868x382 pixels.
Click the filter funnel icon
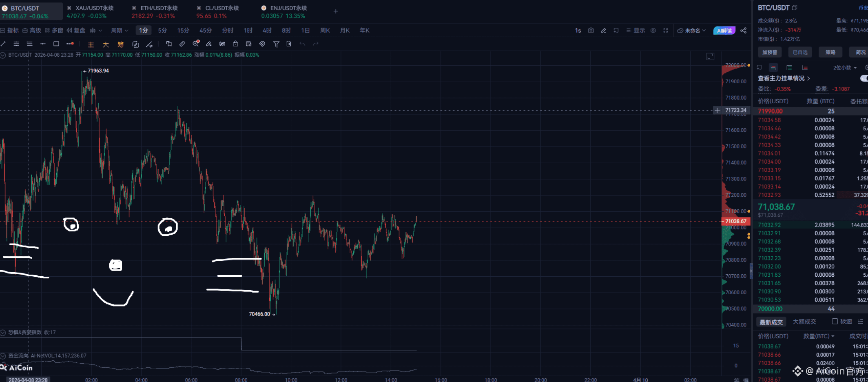pyautogui.click(x=276, y=44)
